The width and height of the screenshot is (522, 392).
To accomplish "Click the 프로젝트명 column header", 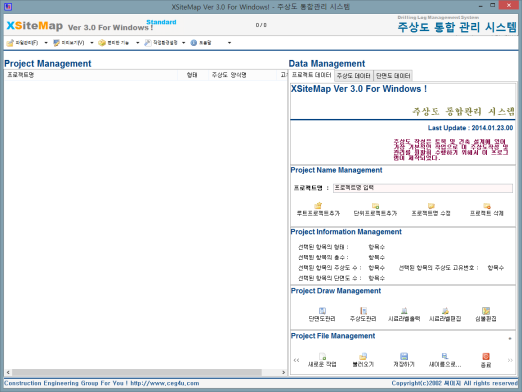I will [x=91, y=75].
